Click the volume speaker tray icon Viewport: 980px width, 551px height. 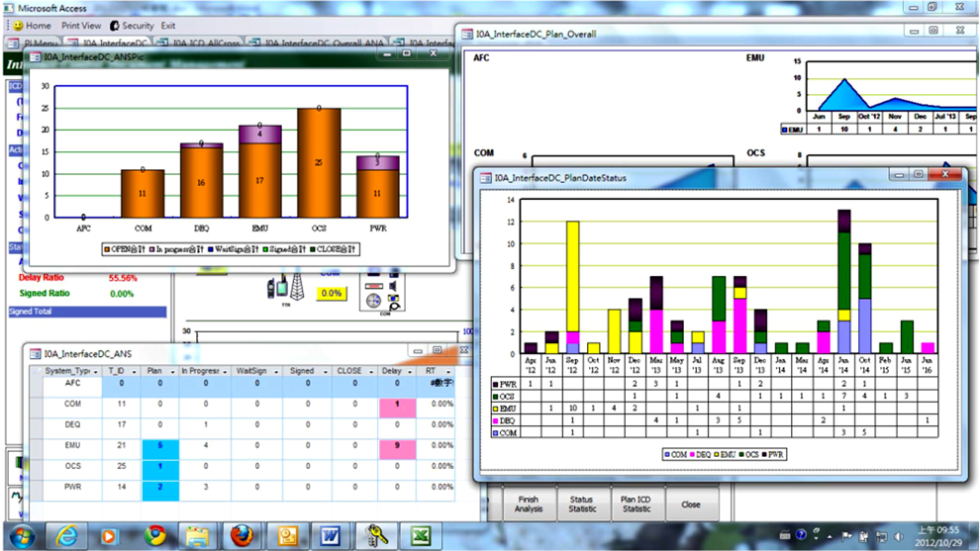click(900, 536)
